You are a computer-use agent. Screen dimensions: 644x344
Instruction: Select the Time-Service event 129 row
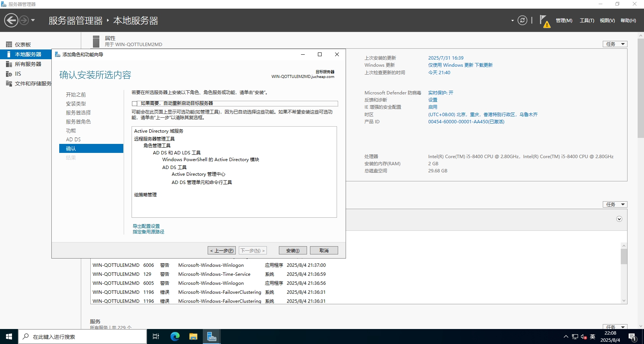pyautogui.click(x=356, y=274)
